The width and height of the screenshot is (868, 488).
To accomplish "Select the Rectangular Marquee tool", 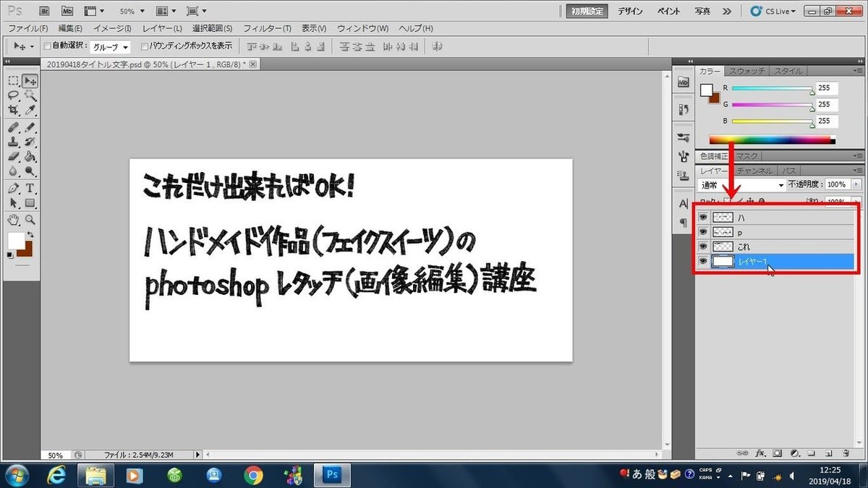I will click(x=14, y=81).
